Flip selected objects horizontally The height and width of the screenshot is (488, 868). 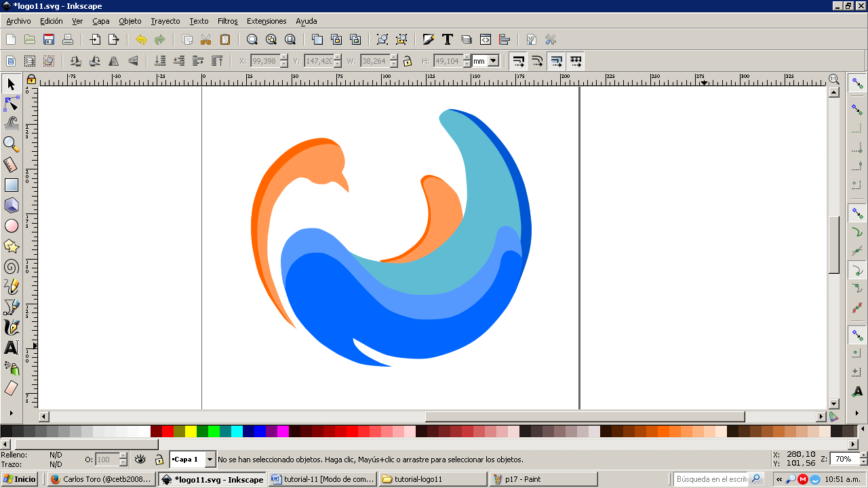tap(114, 61)
